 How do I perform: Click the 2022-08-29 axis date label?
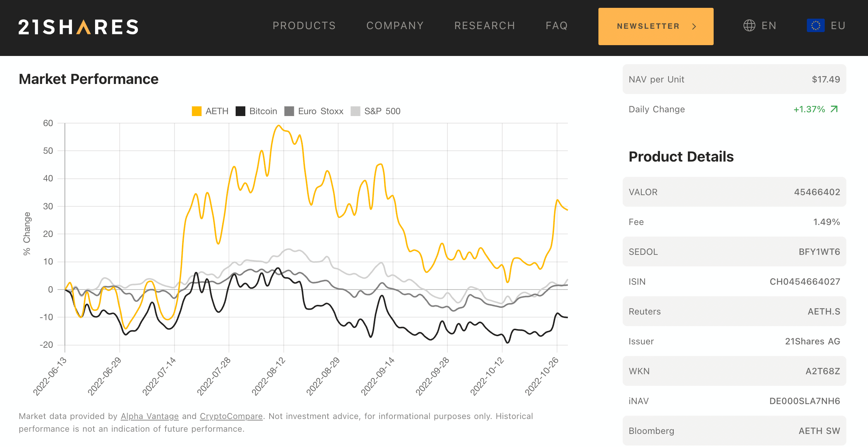point(323,376)
